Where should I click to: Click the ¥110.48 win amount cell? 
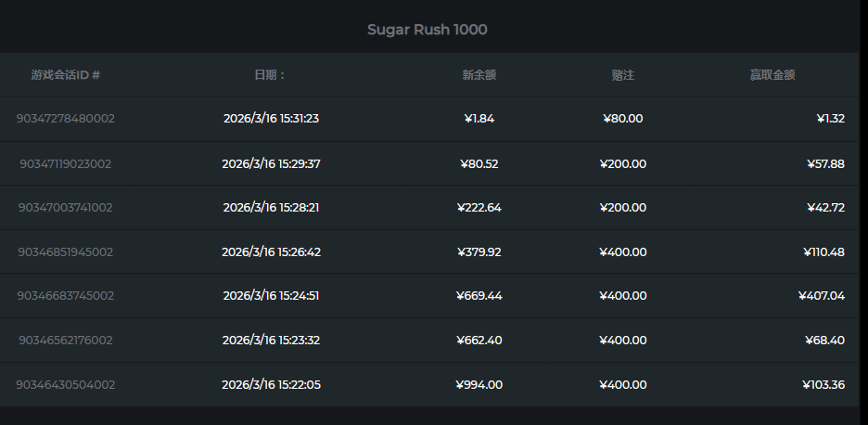tap(823, 251)
